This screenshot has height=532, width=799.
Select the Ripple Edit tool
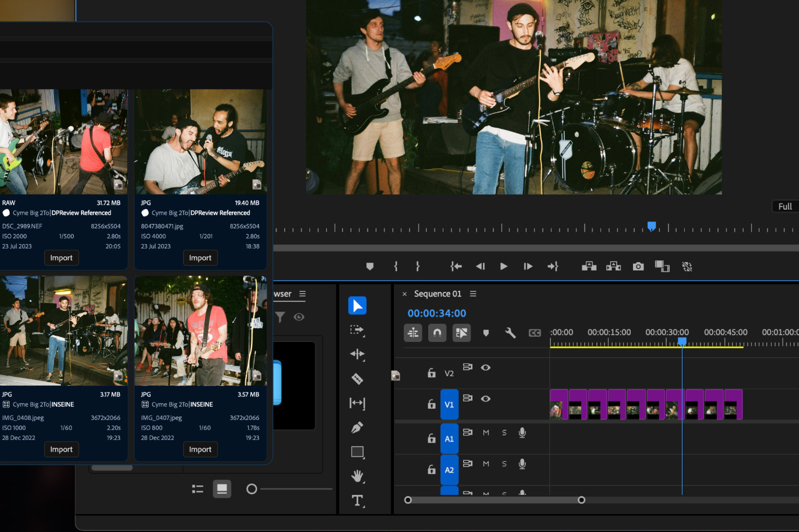click(357, 354)
